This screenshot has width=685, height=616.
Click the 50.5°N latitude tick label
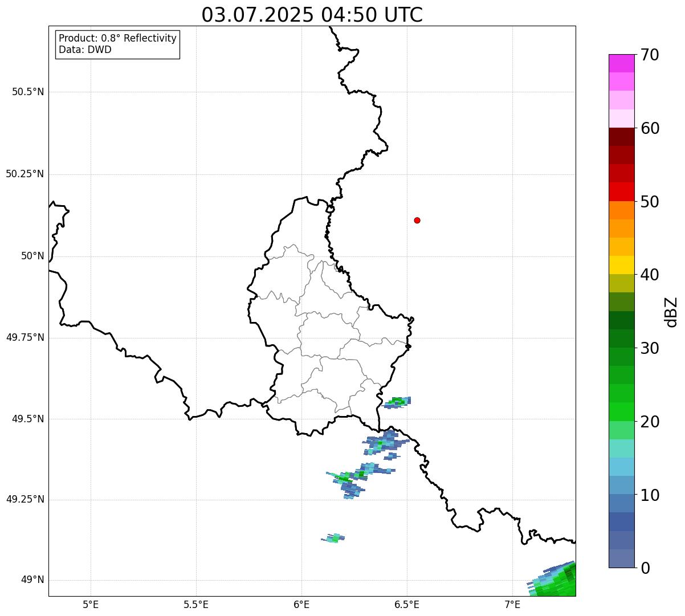point(28,92)
